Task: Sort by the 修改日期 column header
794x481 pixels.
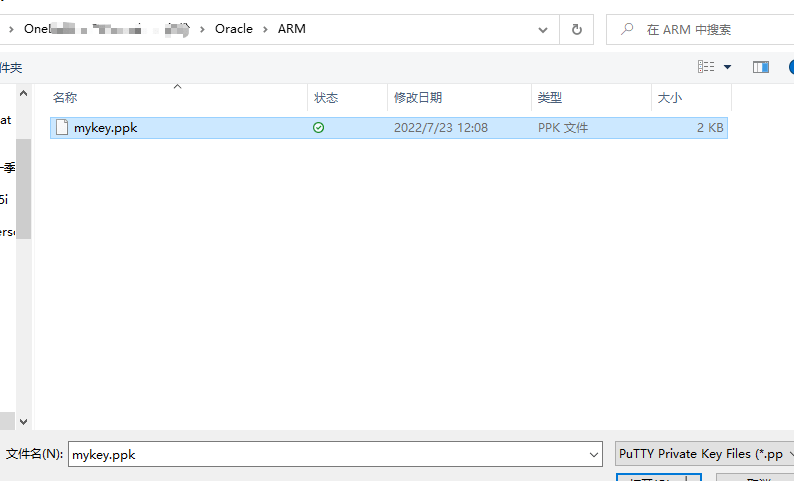Action: coord(460,97)
